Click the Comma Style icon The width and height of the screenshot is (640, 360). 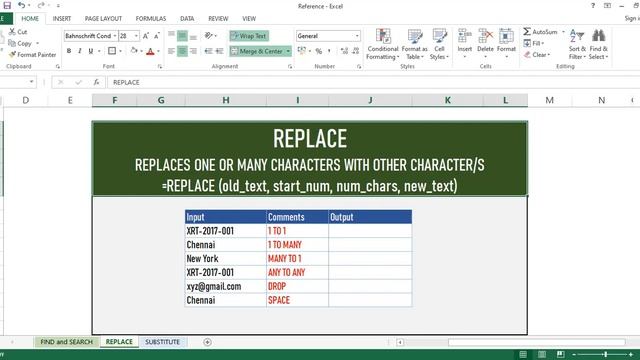pos(329,51)
